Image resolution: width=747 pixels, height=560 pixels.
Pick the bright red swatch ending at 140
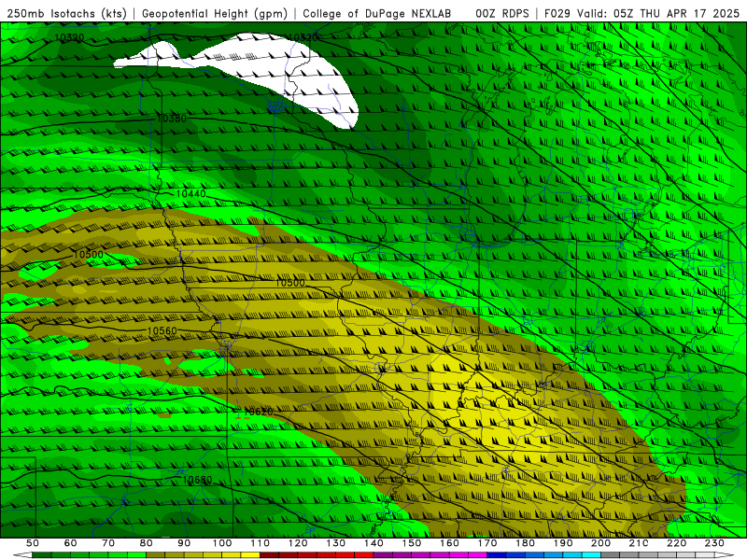(364, 554)
